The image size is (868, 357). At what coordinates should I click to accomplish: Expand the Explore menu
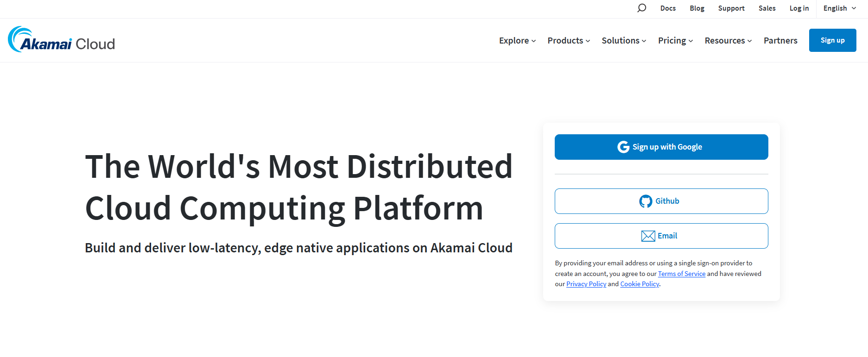tap(517, 41)
